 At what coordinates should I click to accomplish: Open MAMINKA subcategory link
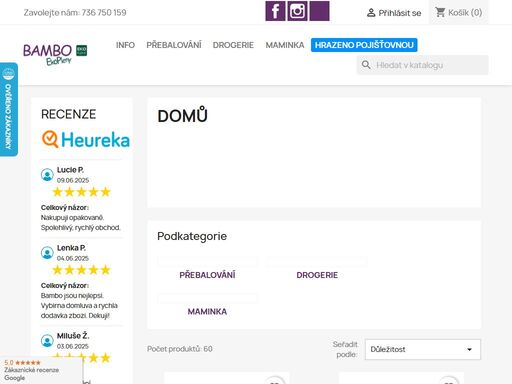click(x=207, y=311)
